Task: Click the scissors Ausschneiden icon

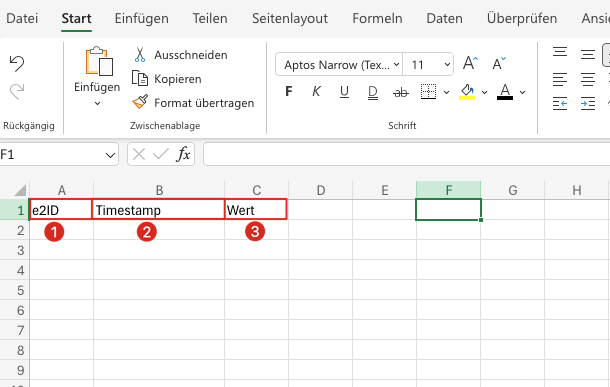Action: (140, 55)
